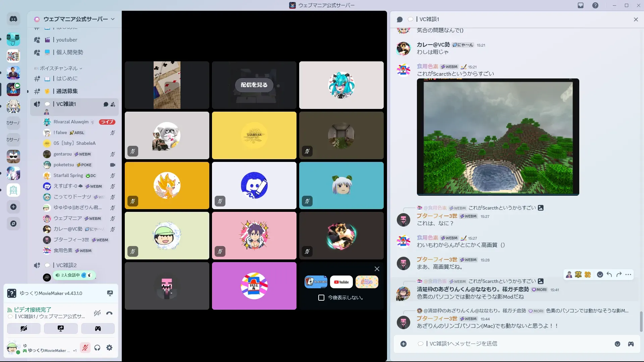644x362 pixels.
Task: Unmute microphone with red mic button
Action: coord(85,348)
